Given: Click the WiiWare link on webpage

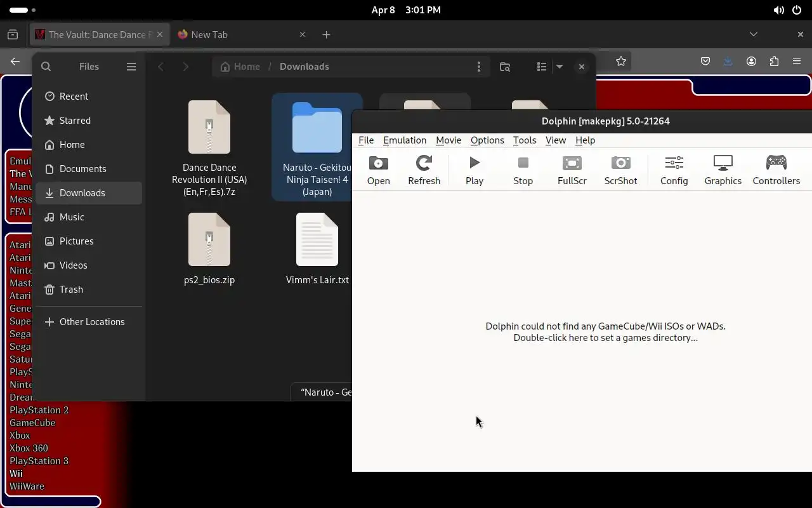Looking at the screenshot, I should click(x=27, y=486).
